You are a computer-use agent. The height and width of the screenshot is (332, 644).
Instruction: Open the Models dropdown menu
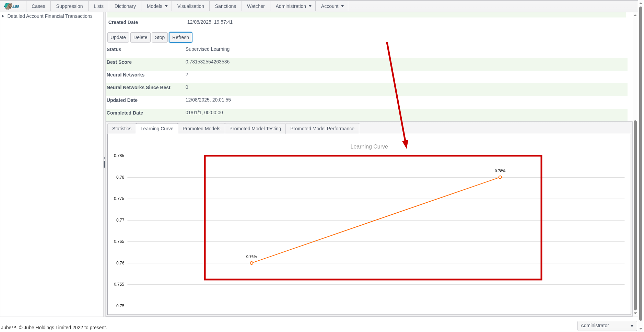[x=157, y=6]
